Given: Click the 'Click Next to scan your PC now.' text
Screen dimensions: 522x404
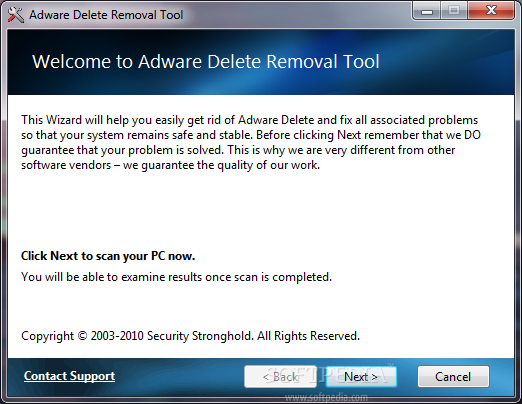Looking at the screenshot, I should tap(108, 256).
